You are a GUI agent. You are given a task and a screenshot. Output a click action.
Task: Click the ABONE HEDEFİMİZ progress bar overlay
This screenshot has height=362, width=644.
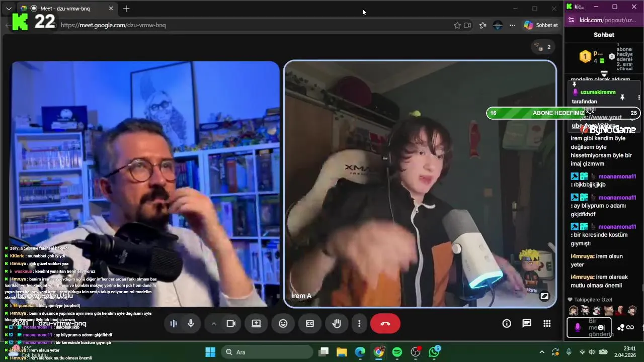(563, 113)
